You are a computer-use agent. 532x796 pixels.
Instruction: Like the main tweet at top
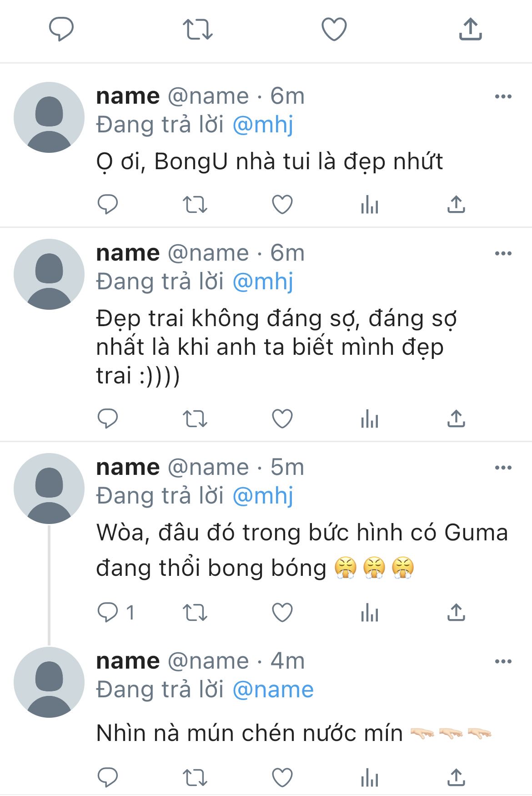334,30
